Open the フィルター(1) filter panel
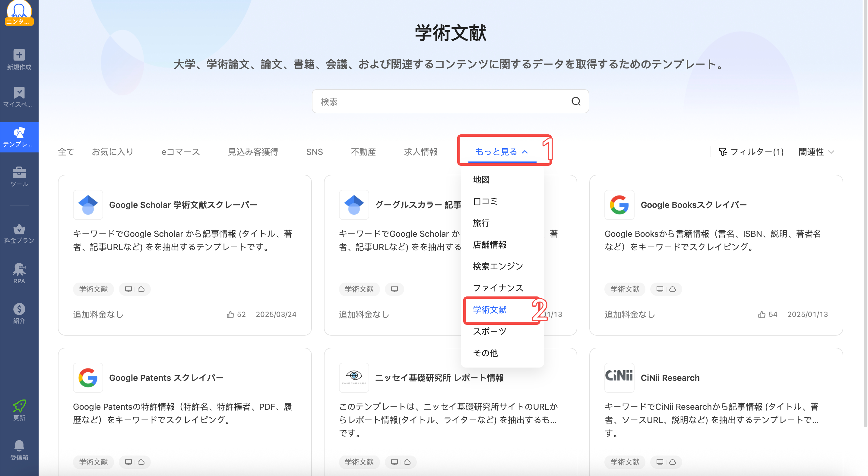Image resolution: width=868 pixels, height=476 pixels. 750,152
